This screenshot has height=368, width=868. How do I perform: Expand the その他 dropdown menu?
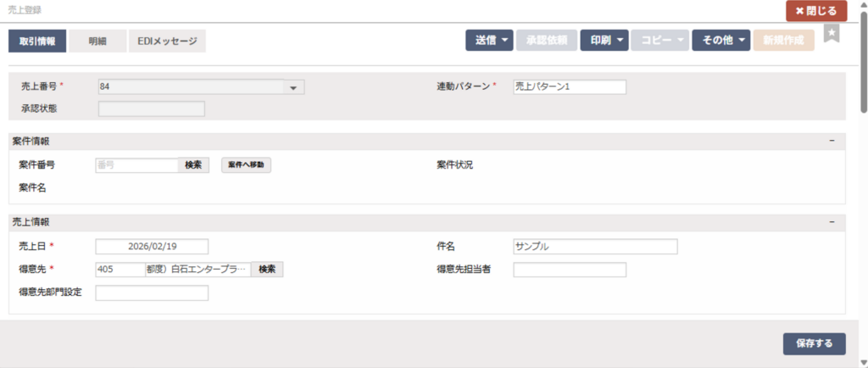click(721, 40)
